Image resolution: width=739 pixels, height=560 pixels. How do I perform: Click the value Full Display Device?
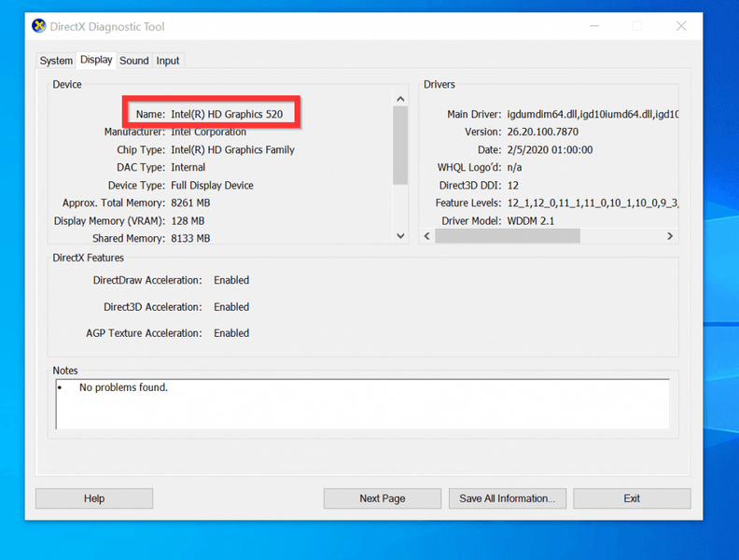click(212, 185)
